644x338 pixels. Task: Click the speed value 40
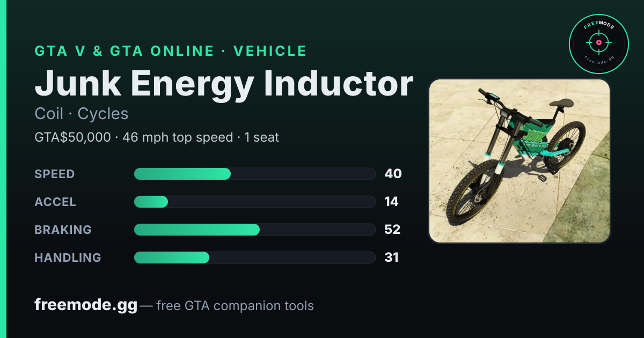pos(393,174)
